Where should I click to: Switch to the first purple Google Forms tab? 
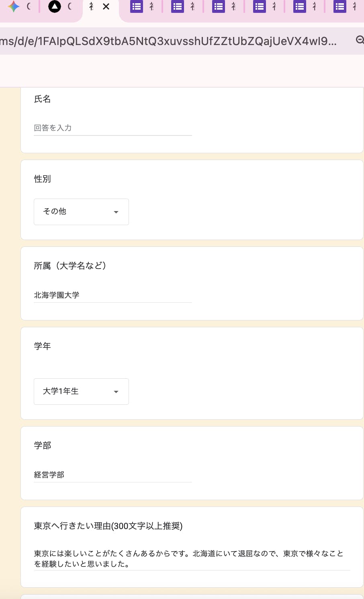coord(137,6)
